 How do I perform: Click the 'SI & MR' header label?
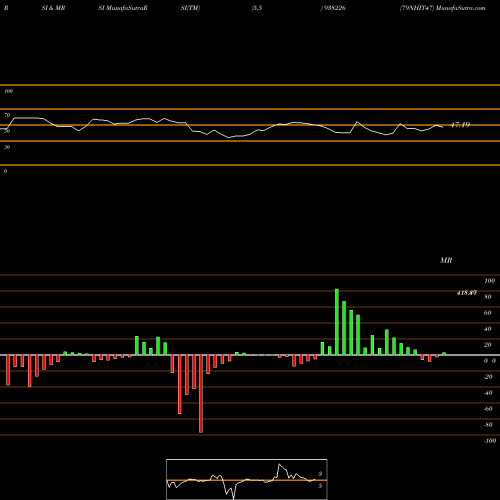click(53, 8)
